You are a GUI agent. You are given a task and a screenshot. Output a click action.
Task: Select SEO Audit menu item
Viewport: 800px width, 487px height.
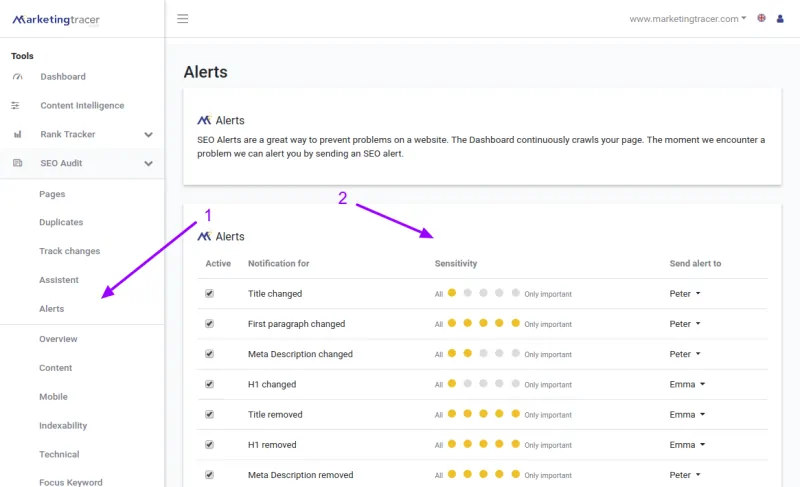pos(61,163)
